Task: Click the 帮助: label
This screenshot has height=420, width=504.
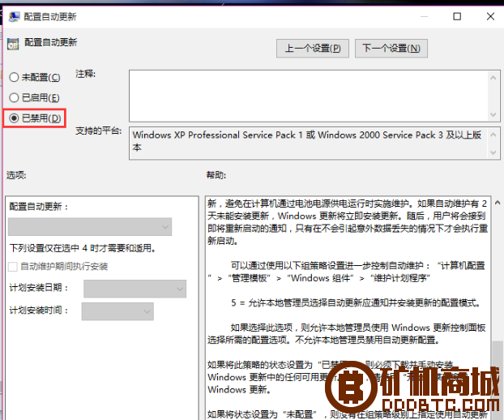Action: tap(216, 175)
